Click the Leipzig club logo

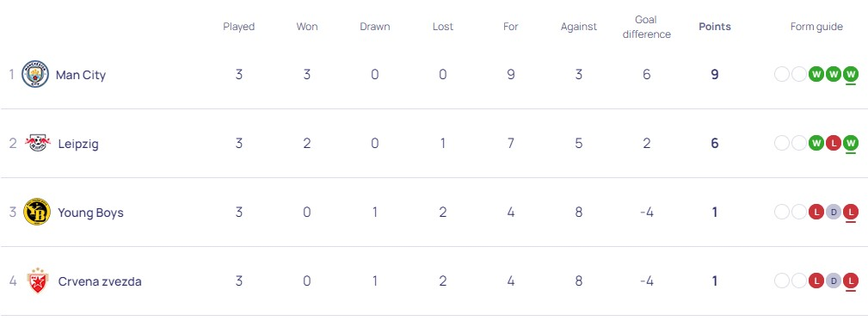(38, 144)
